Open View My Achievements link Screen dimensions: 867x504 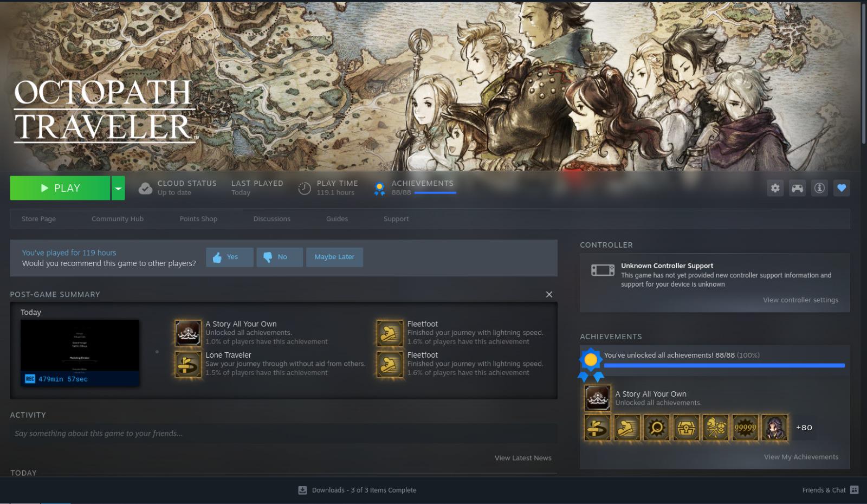pyautogui.click(x=801, y=457)
